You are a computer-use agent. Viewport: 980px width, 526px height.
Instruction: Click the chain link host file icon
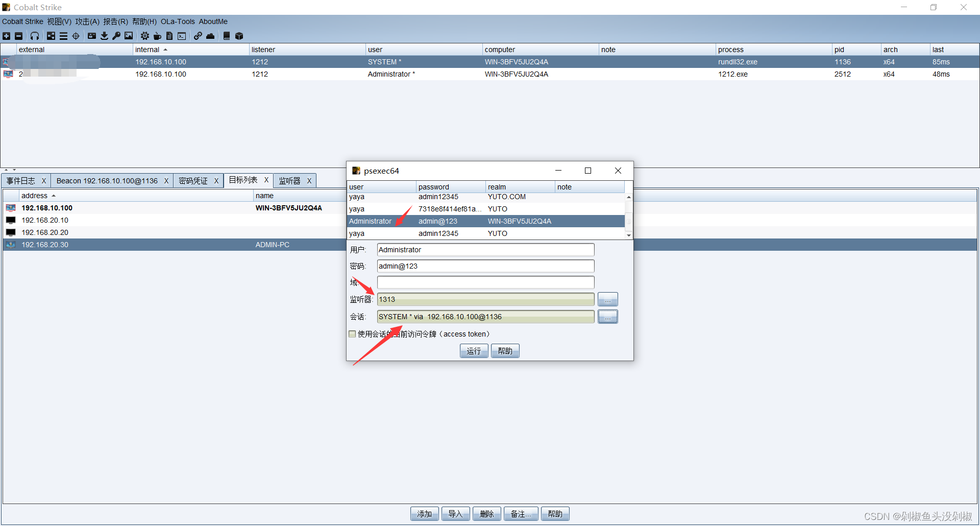pyautogui.click(x=198, y=36)
